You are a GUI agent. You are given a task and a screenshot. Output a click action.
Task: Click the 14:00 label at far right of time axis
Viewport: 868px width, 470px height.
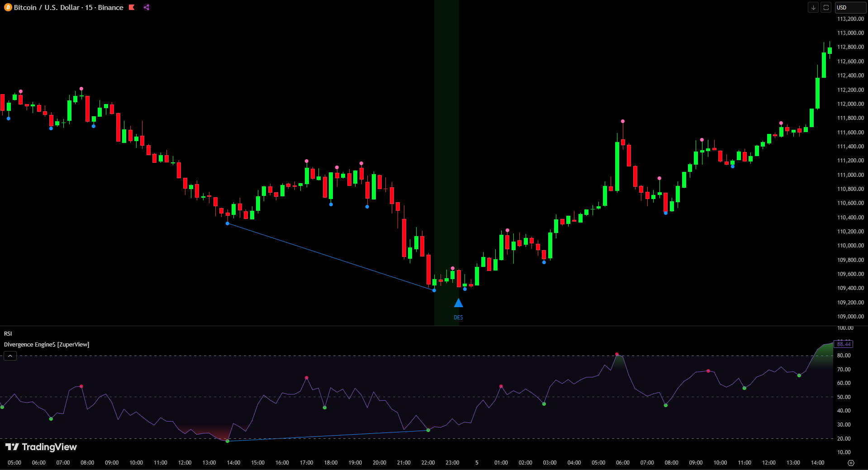pos(817,463)
